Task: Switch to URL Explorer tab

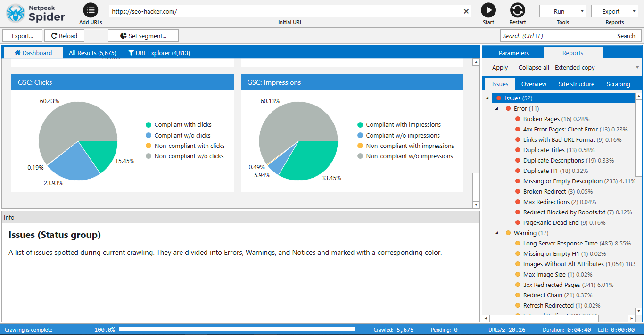Action: point(159,53)
